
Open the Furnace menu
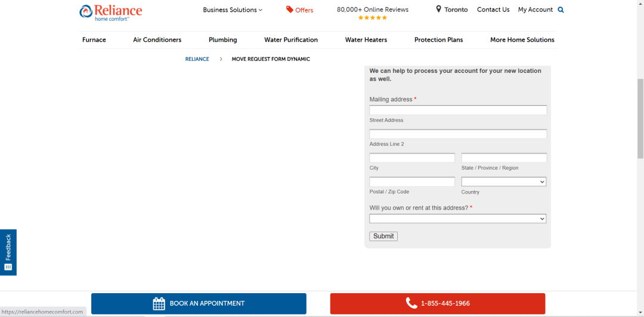coord(94,40)
